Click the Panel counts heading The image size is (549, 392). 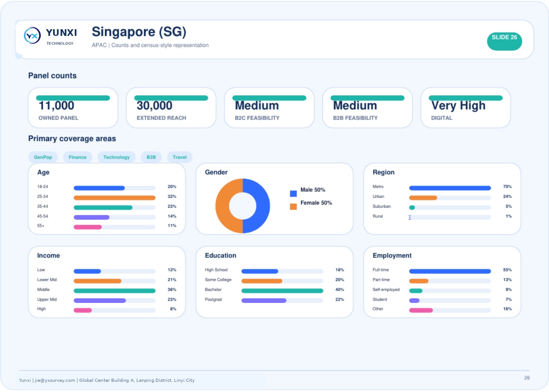[x=52, y=76]
